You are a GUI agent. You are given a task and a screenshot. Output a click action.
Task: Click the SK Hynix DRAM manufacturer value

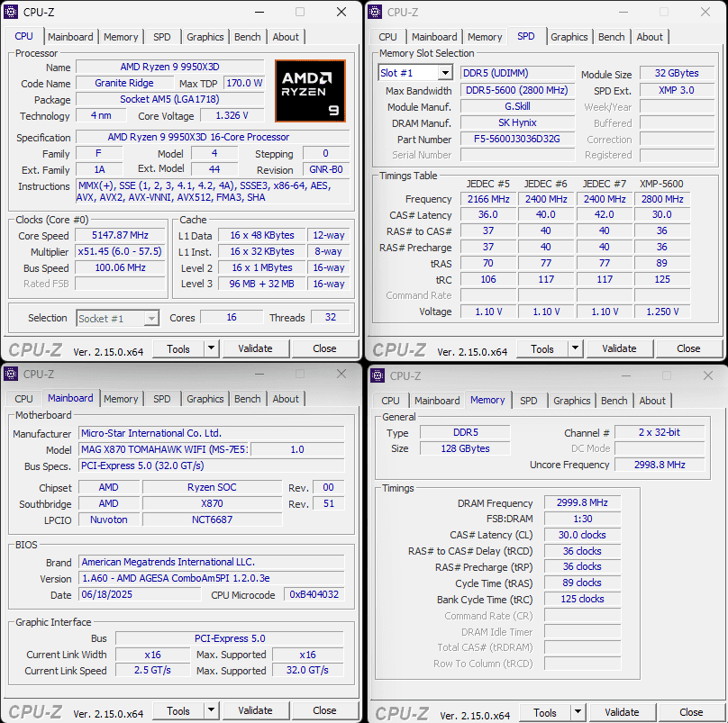517,122
